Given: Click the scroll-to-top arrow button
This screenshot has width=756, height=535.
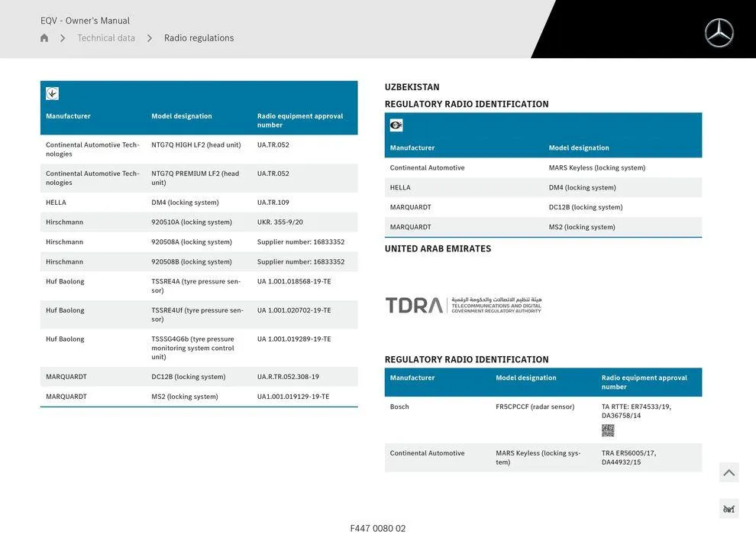Looking at the screenshot, I should click(x=728, y=472).
